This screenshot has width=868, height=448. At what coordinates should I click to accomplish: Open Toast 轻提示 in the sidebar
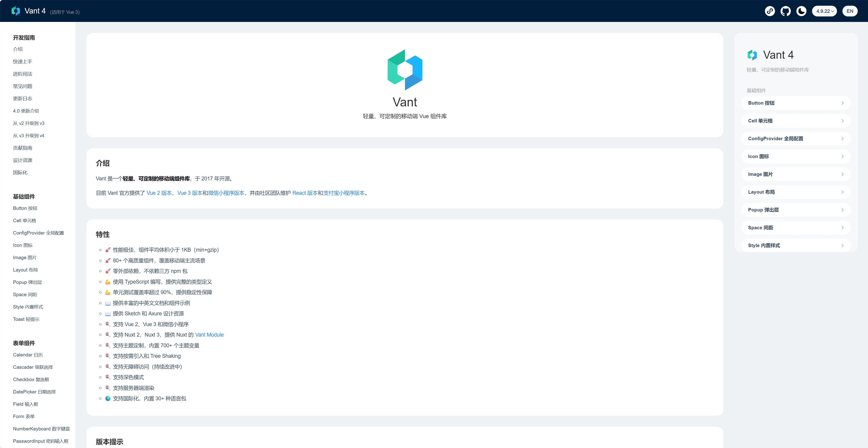[26, 319]
